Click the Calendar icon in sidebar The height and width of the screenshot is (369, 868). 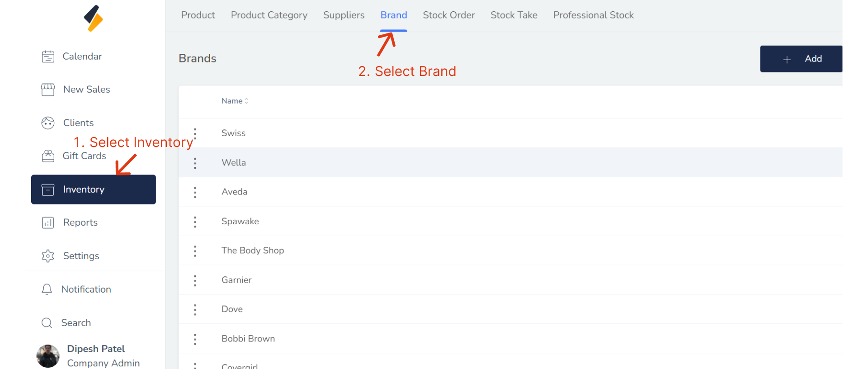click(x=48, y=57)
